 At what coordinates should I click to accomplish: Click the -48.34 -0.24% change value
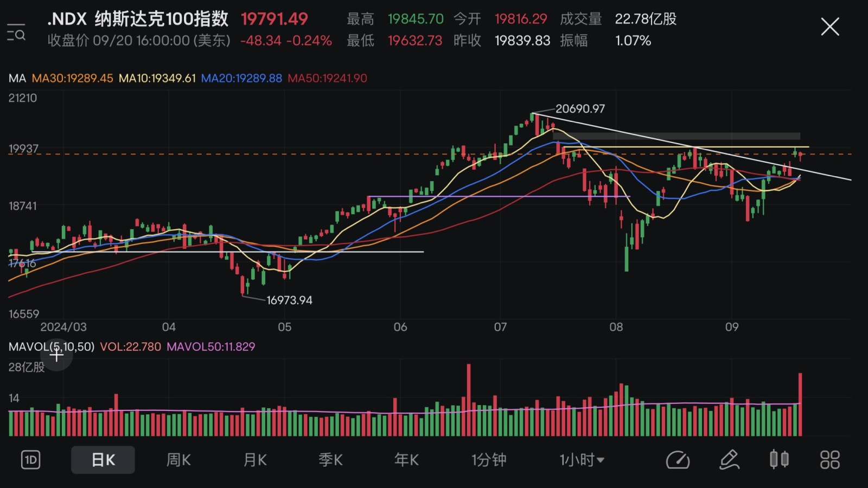click(286, 41)
